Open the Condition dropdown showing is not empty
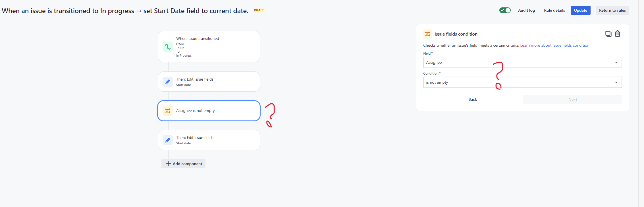 (x=522, y=82)
